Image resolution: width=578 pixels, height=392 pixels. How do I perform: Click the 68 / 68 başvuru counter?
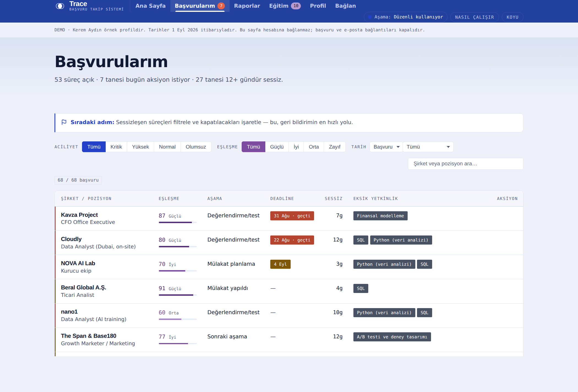pyautogui.click(x=78, y=180)
